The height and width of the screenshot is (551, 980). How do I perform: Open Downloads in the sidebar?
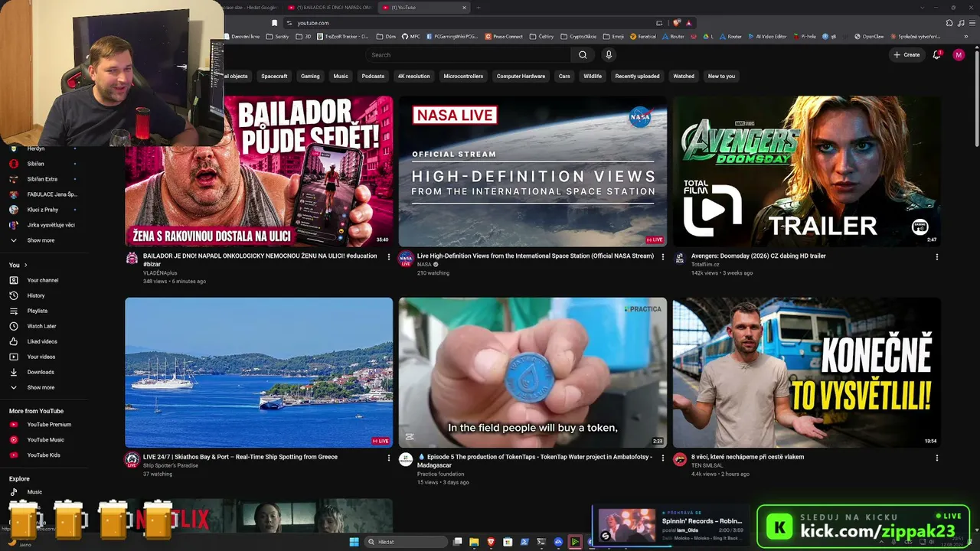[x=41, y=372]
